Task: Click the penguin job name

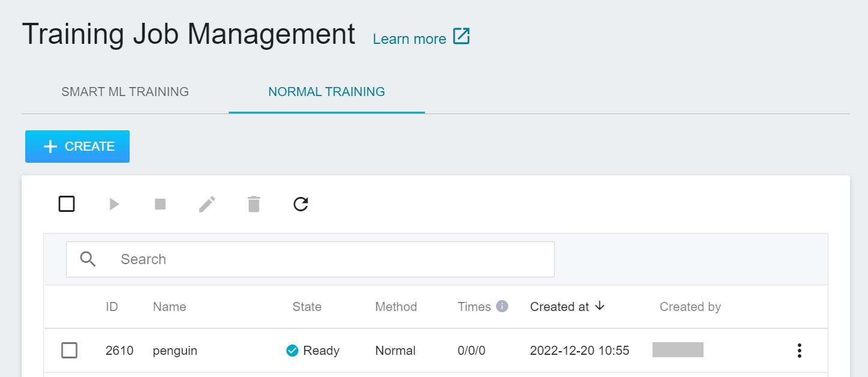Action: 175,351
